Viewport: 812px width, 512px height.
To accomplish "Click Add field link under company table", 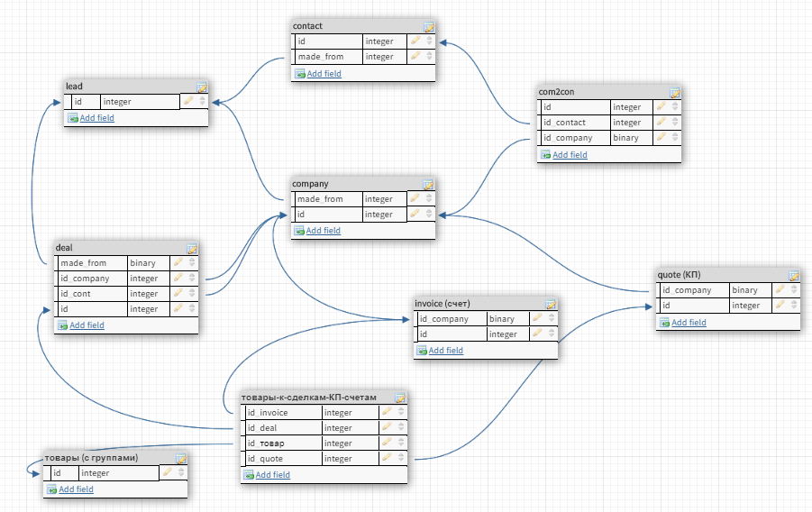I will 324,231.
